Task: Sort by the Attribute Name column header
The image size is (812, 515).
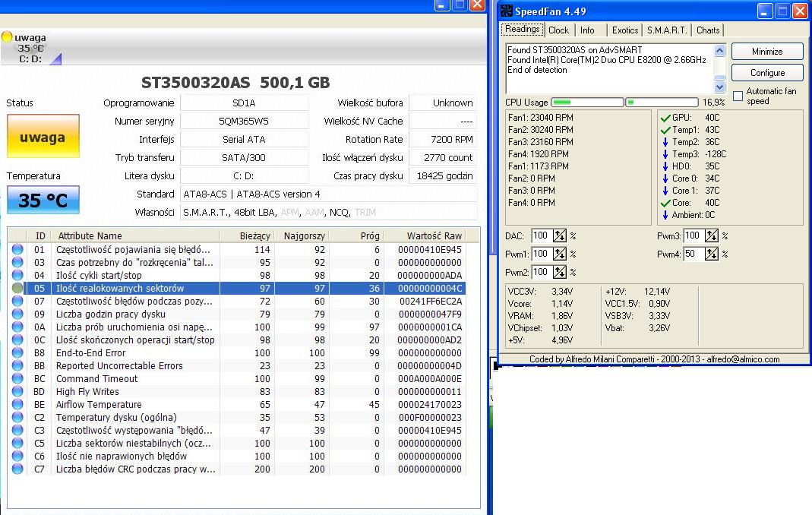Action: [135, 235]
